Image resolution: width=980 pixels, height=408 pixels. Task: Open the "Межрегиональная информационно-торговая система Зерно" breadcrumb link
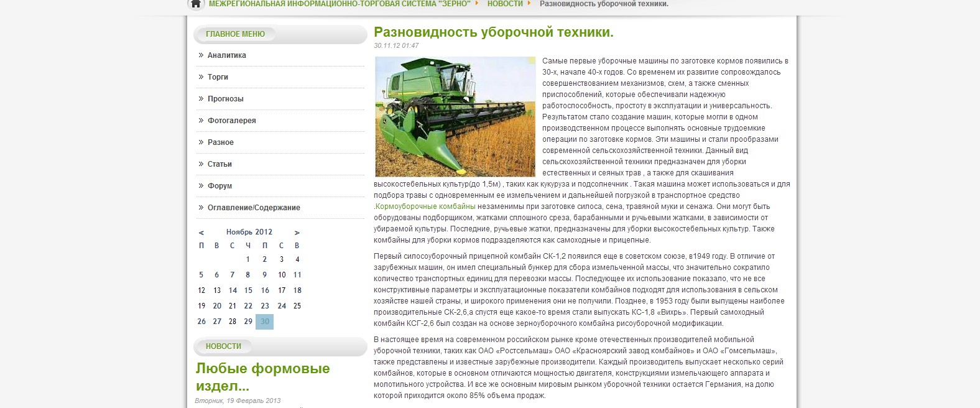pos(341,4)
